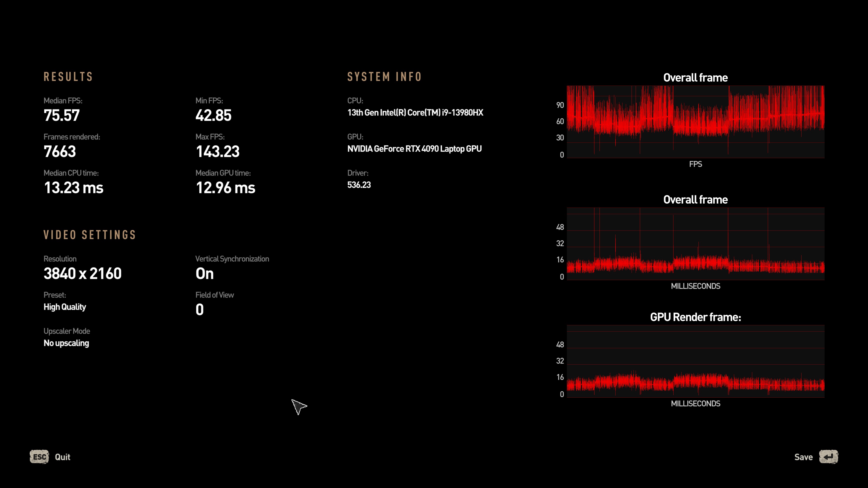Click the Field of View value
868x488 pixels.
click(199, 310)
